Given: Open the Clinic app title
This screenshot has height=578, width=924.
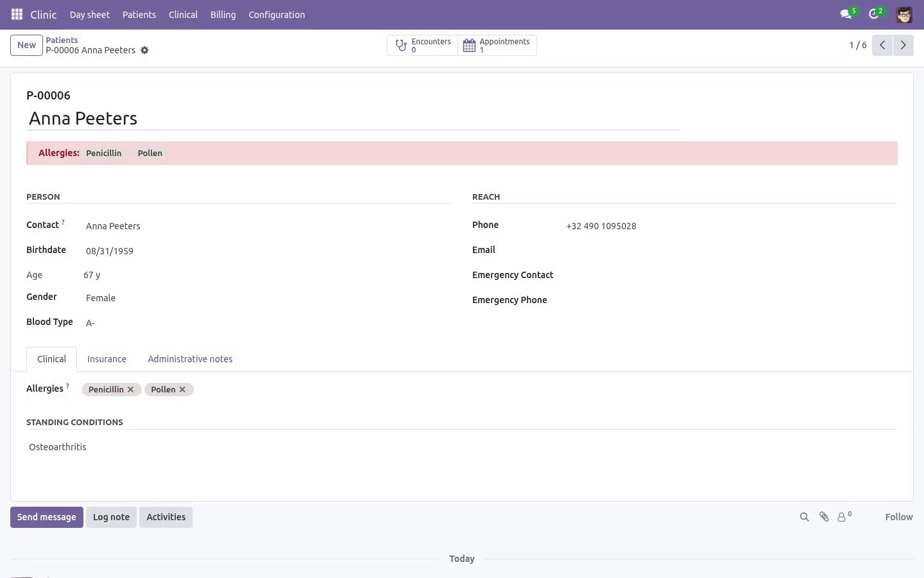Looking at the screenshot, I should point(44,14).
